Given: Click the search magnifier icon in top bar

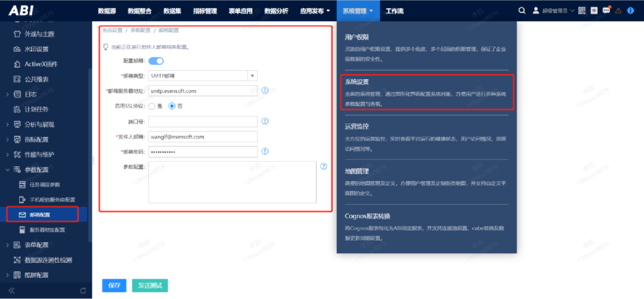Looking at the screenshot, I should (522, 11).
